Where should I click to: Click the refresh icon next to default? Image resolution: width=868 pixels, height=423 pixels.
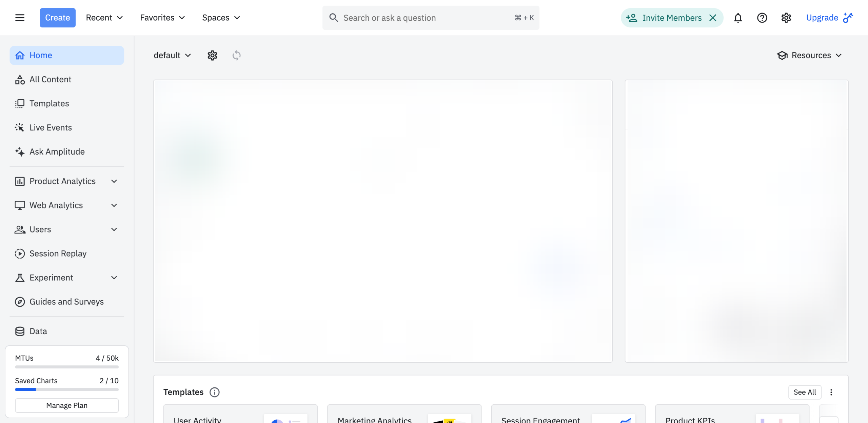pyautogui.click(x=236, y=55)
